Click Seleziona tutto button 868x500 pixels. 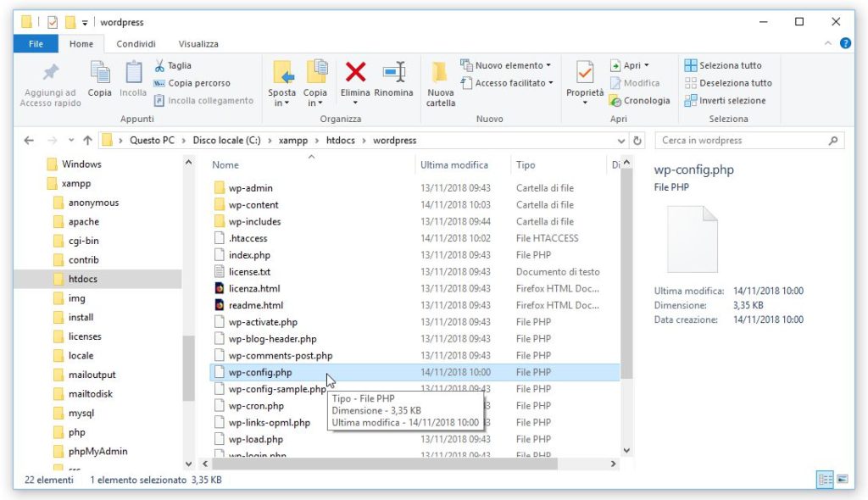723,65
